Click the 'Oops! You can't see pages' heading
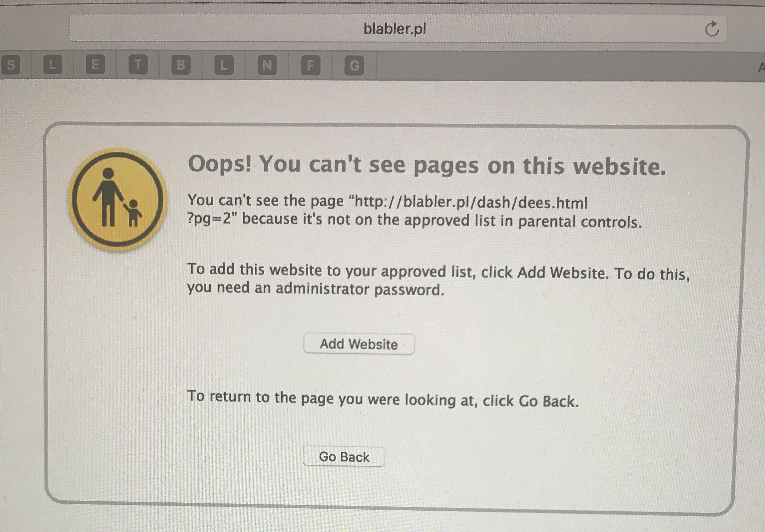The width and height of the screenshot is (765, 532). [x=427, y=165]
